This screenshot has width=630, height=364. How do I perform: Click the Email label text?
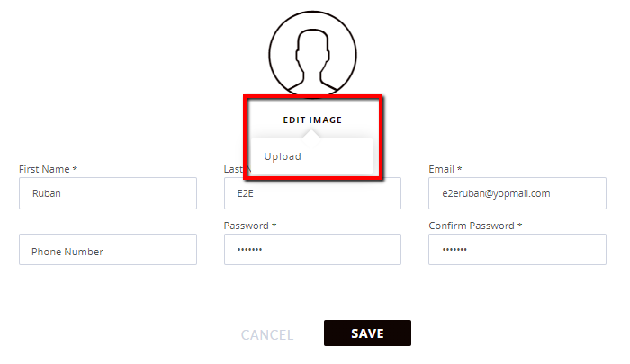(x=441, y=169)
